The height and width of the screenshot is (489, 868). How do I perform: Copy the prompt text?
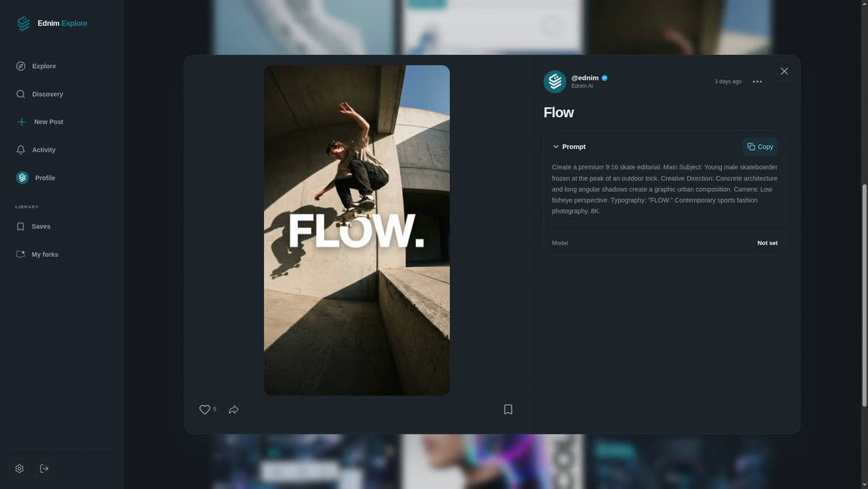[x=760, y=147]
